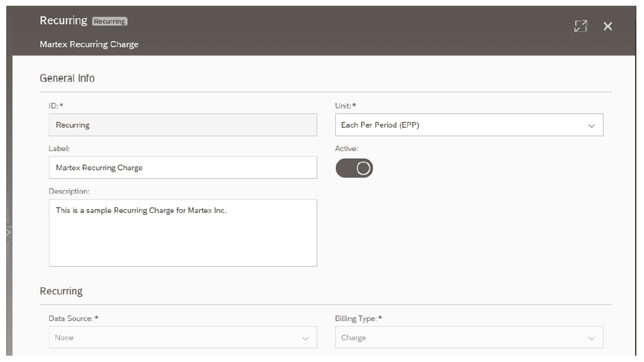Click the Martex Recurring Charge subtitle
The height and width of the screenshot is (362, 644).
89,44
